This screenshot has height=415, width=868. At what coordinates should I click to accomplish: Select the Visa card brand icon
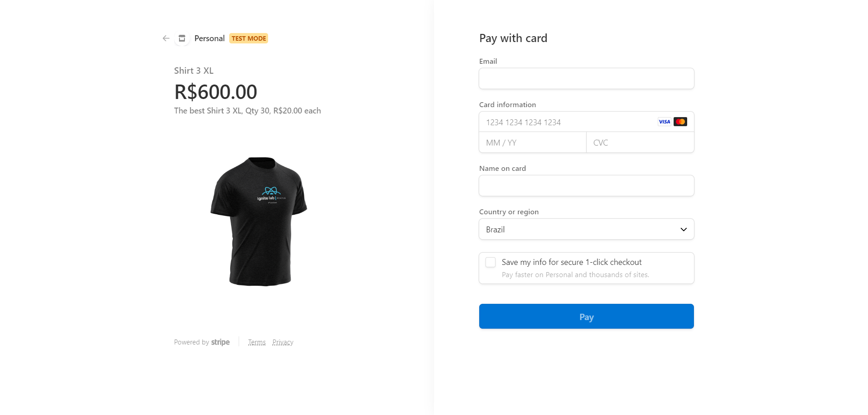click(x=664, y=121)
